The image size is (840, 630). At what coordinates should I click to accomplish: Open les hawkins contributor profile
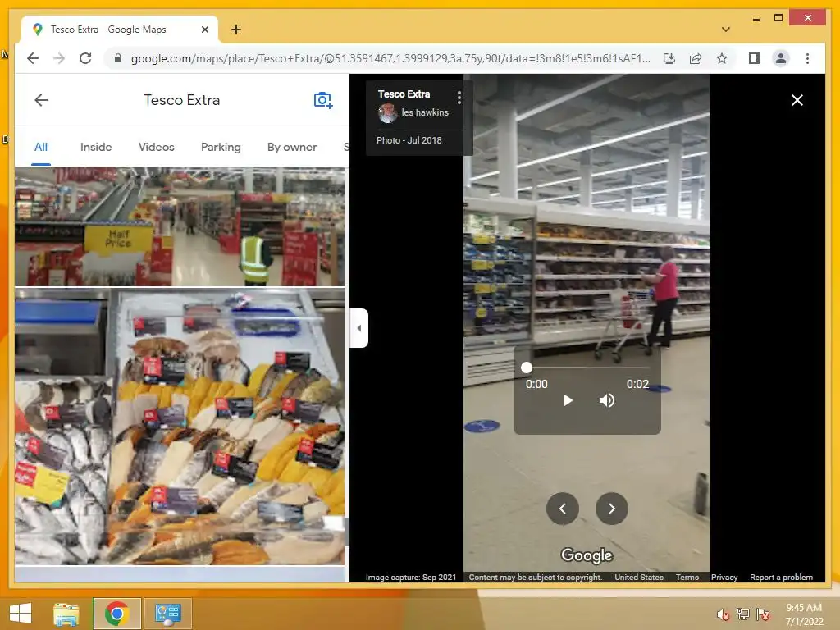pyautogui.click(x=425, y=112)
